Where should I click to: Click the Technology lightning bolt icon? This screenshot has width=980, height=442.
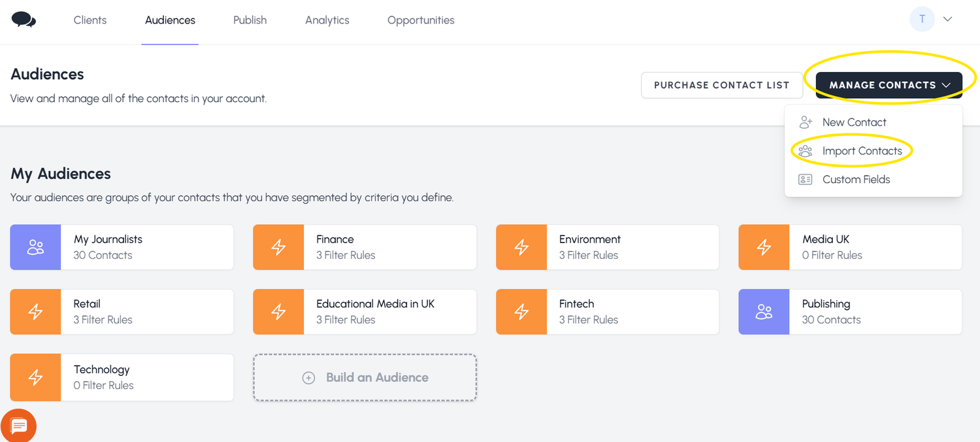[x=35, y=377]
